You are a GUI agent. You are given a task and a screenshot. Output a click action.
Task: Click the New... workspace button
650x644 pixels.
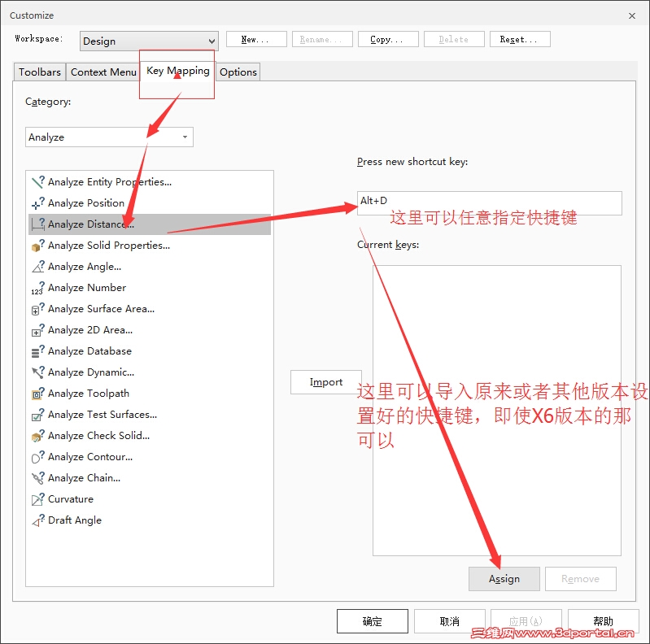point(256,39)
